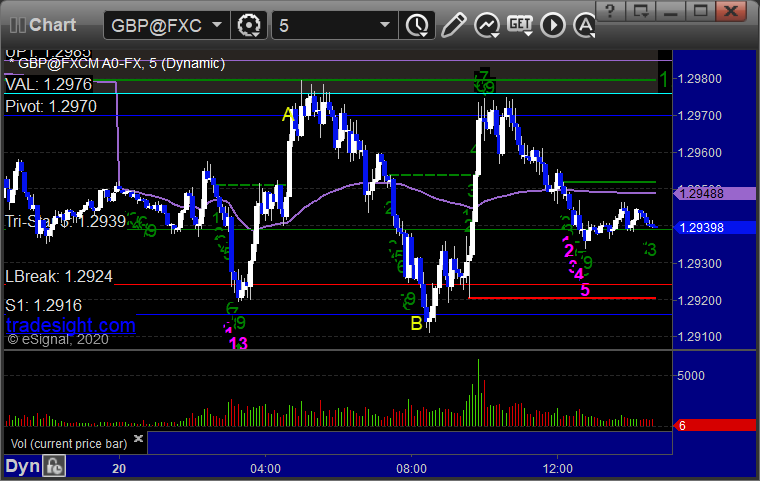This screenshot has height=481, width=760.
Task: Click the circled A toolbar icon
Action: click(x=585, y=25)
